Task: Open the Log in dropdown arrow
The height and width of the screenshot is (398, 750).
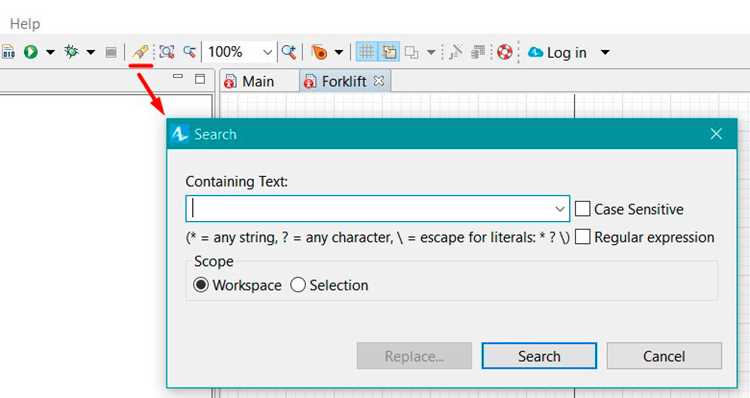Action: [605, 52]
